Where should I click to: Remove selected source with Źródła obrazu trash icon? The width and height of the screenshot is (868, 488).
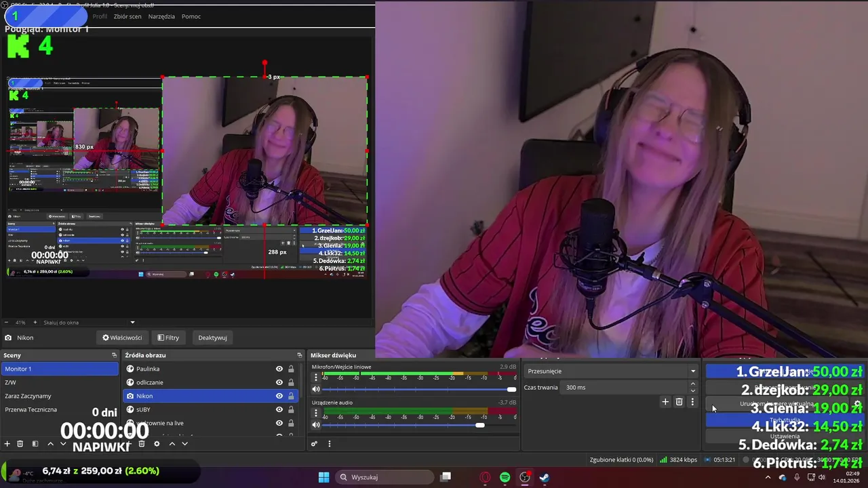pyautogui.click(x=142, y=444)
